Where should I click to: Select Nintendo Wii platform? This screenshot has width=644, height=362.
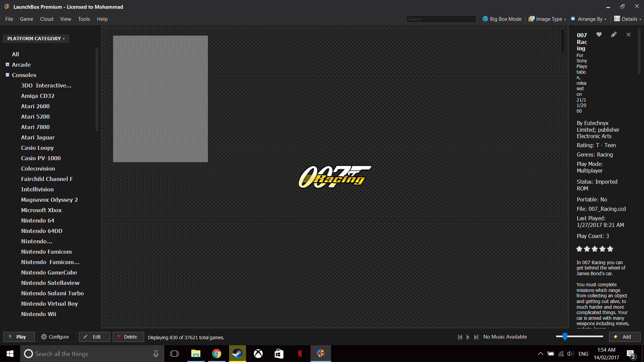coord(39,314)
